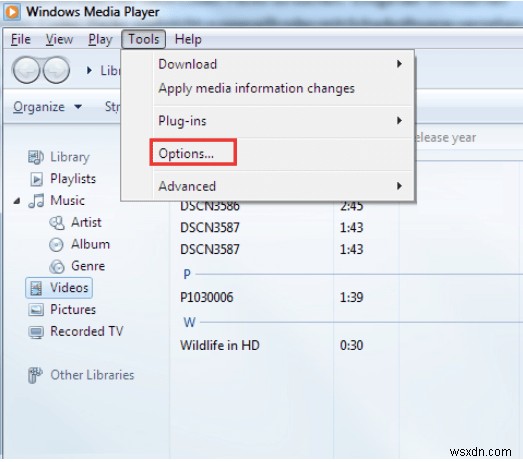Click the 0:30 length value

pyautogui.click(x=352, y=346)
